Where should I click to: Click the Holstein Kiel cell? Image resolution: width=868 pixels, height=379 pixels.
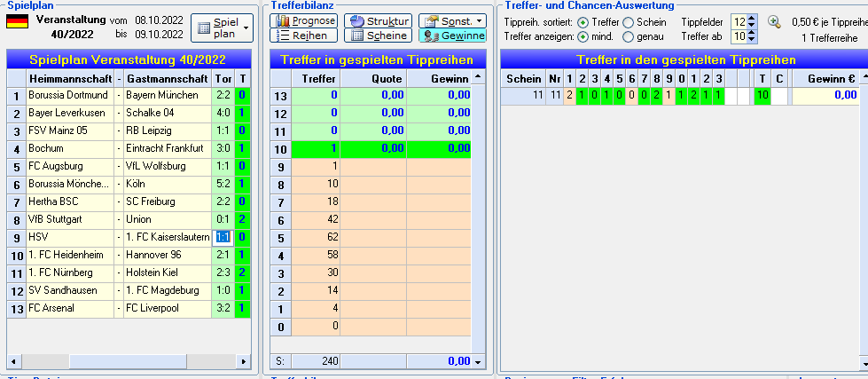click(168, 272)
